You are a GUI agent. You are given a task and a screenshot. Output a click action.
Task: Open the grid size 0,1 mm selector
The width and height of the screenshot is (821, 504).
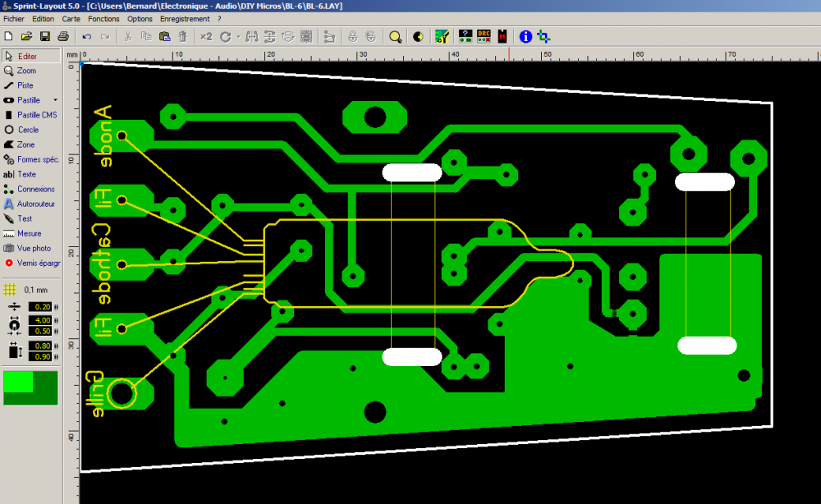pyautogui.click(x=30, y=290)
